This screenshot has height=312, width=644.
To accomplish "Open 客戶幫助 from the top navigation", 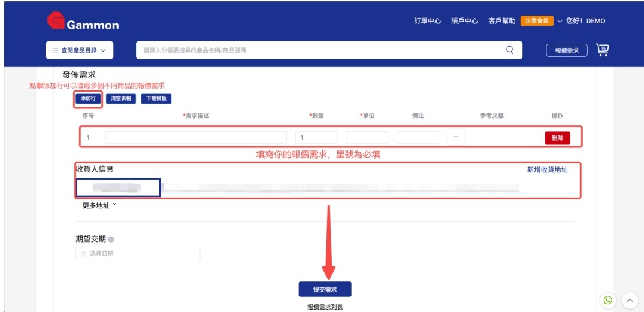I will [x=501, y=21].
